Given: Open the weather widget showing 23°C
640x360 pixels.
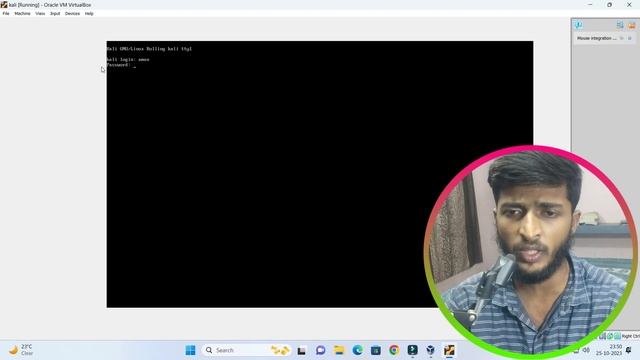Looking at the screenshot, I should pyautogui.click(x=21, y=350).
